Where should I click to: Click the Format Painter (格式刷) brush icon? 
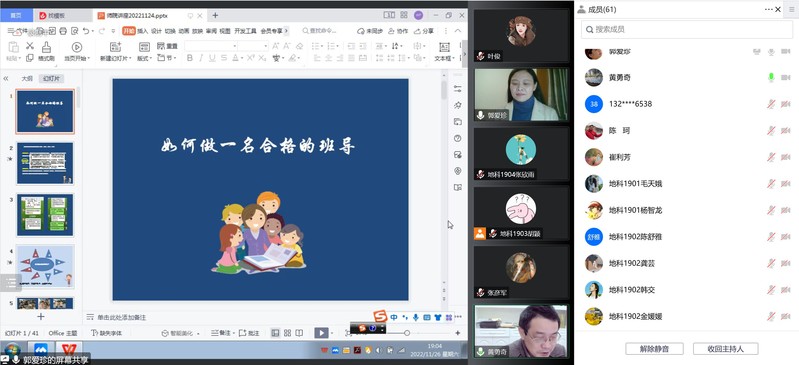[46, 47]
